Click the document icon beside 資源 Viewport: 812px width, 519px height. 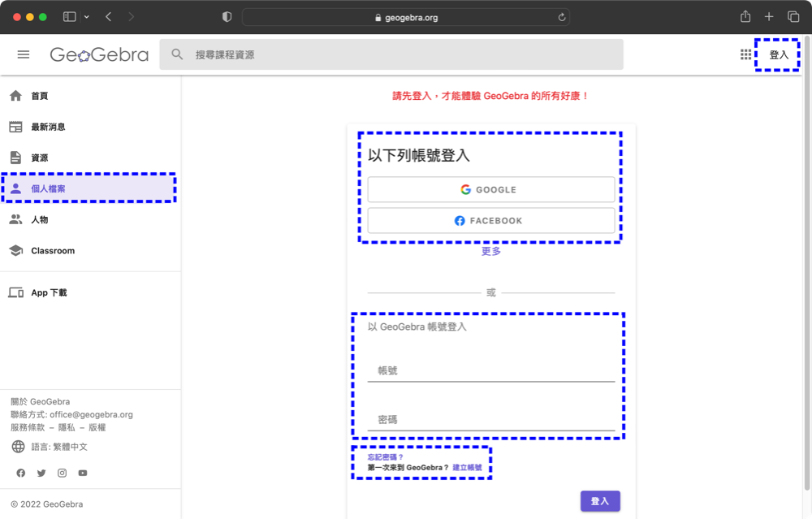(x=16, y=158)
